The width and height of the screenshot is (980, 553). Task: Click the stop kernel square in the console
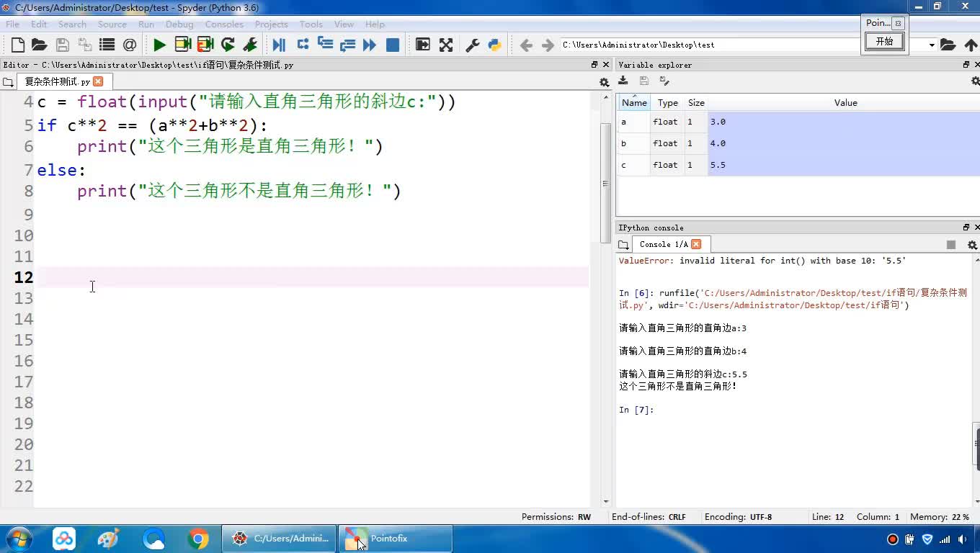951,245
